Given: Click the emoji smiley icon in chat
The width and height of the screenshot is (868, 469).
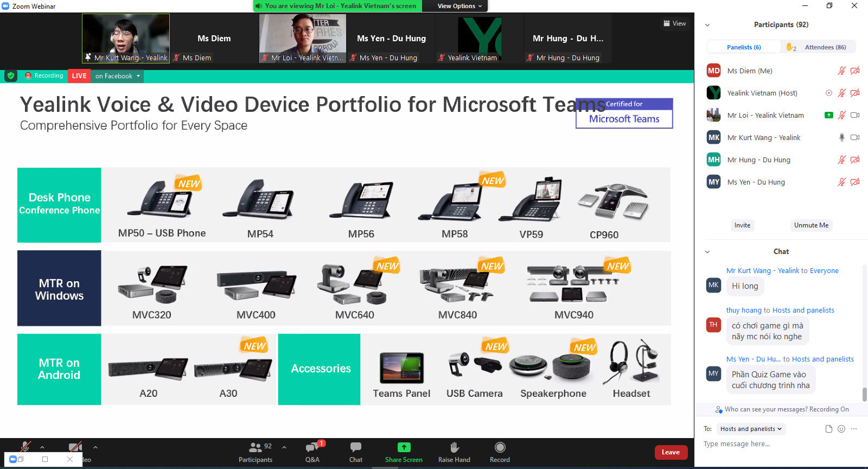Looking at the screenshot, I should [841, 429].
